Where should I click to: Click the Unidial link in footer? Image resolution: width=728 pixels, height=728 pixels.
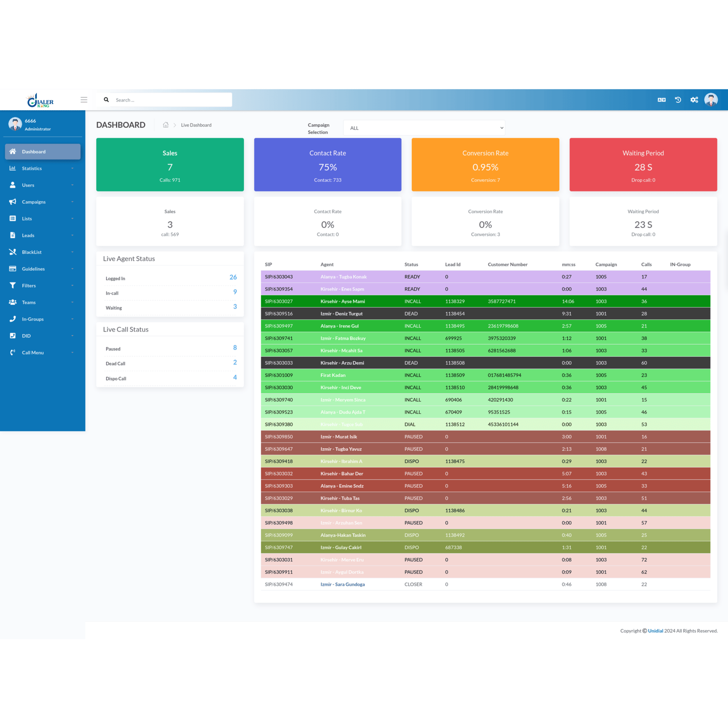[655, 631]
